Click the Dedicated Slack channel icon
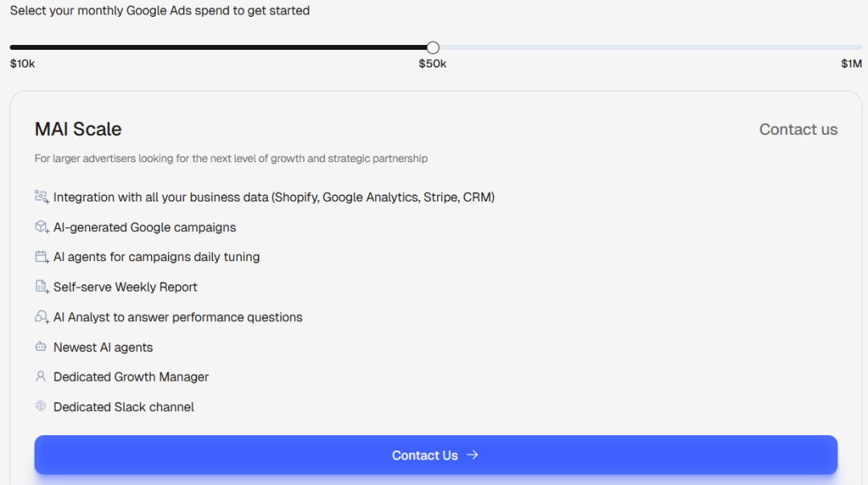Image resolution: width=868 pixels, height=485 pixels. pos(40,406)
